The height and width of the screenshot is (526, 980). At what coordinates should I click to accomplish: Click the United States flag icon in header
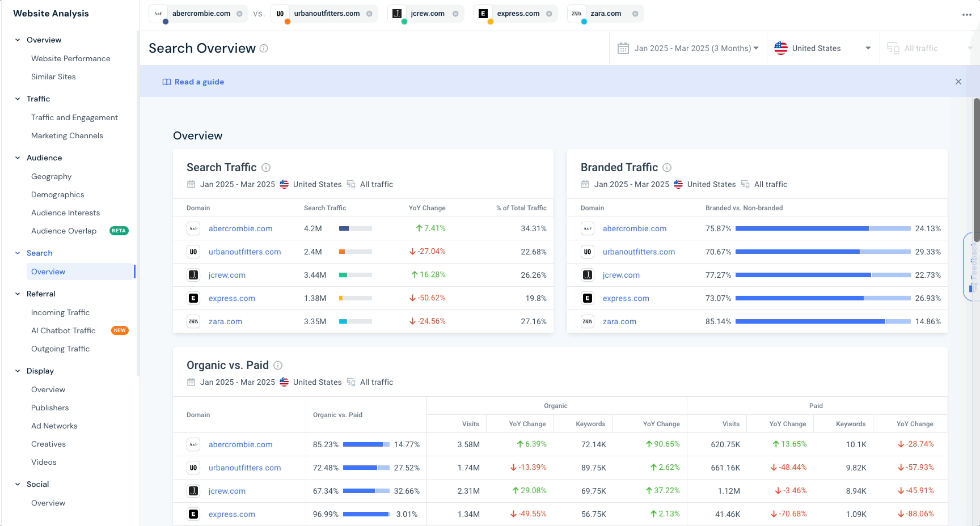(781, 48)
